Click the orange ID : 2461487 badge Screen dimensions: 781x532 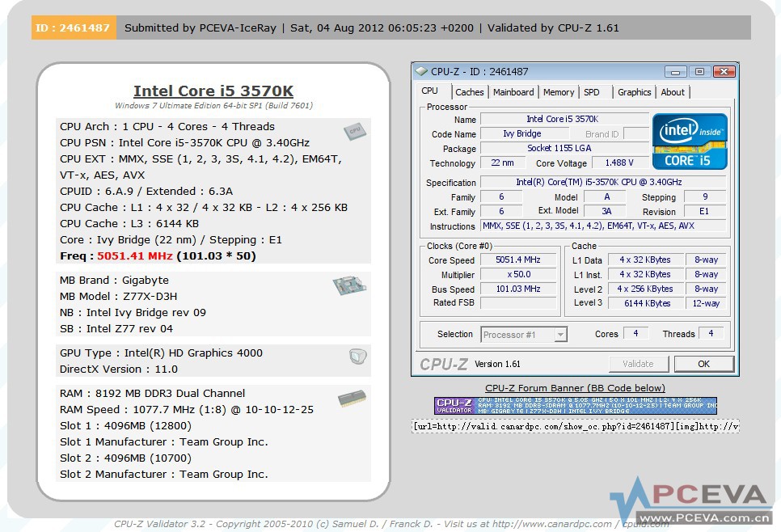pyautogui.click(x=74, y=27)
